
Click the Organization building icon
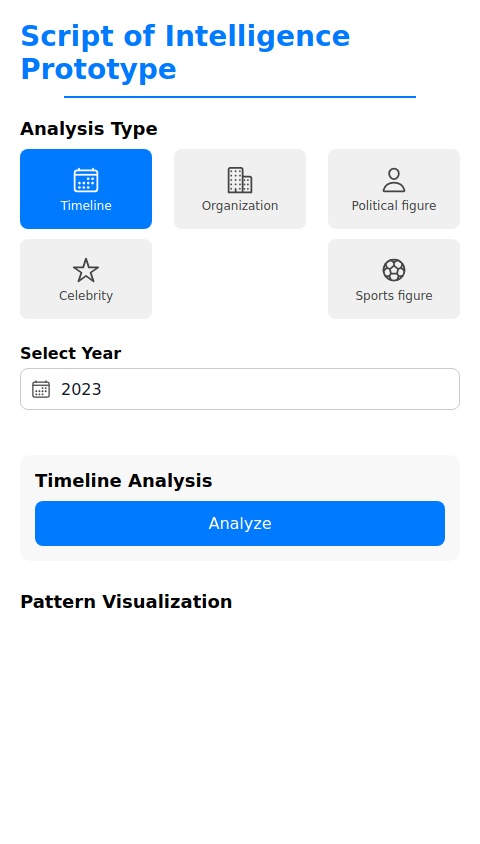[x=240, y=180]
